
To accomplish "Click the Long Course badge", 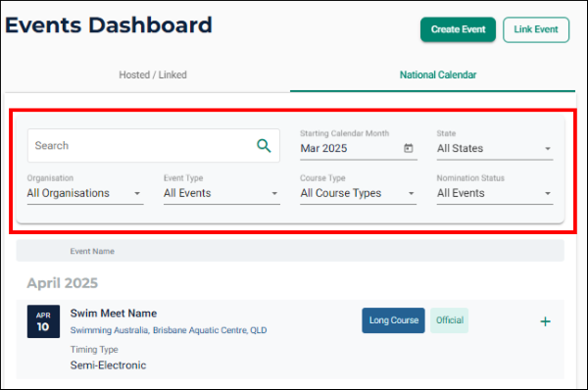I will 393,320.
